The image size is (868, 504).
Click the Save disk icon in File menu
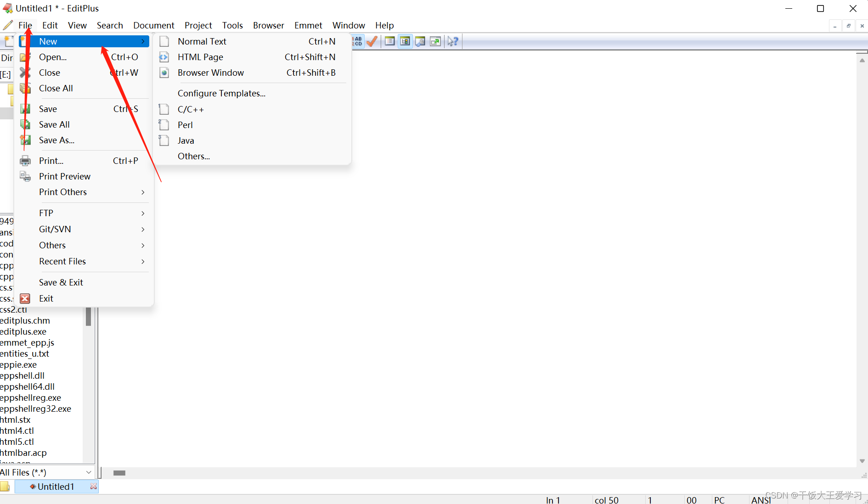click(25, 109)
